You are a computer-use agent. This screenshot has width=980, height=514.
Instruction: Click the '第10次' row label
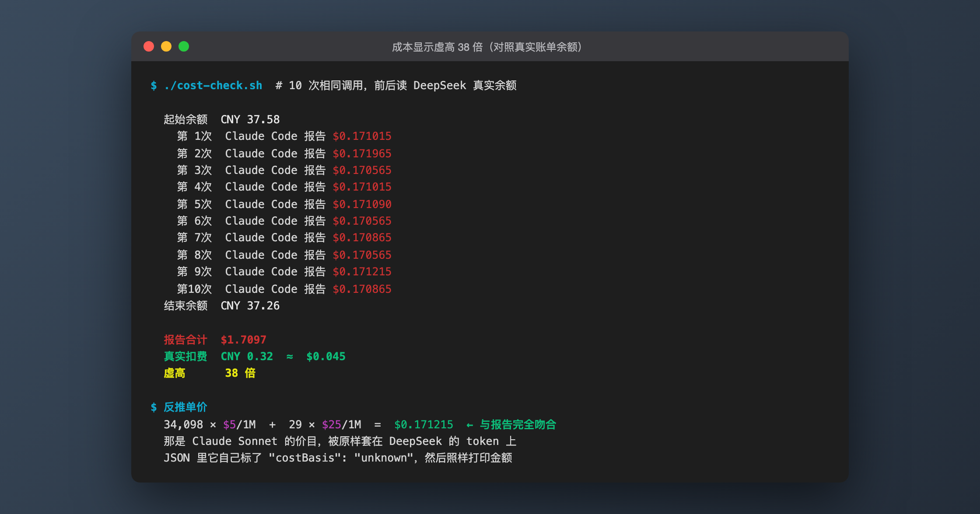194,289
